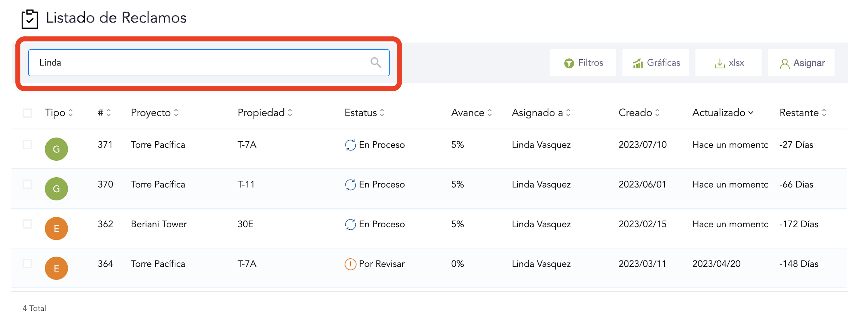Open the Filtros filter panel
Viewport: 868px width, 322px height.
coord(583,63)
